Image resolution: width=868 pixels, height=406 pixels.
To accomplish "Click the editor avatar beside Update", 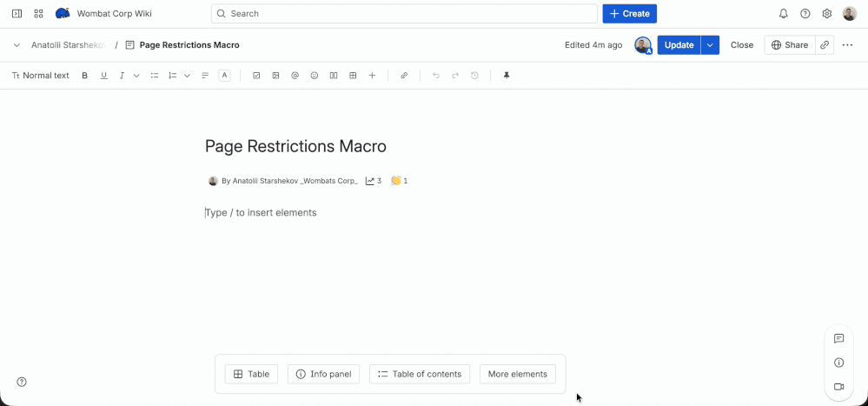I will click(x=643, y=45).
